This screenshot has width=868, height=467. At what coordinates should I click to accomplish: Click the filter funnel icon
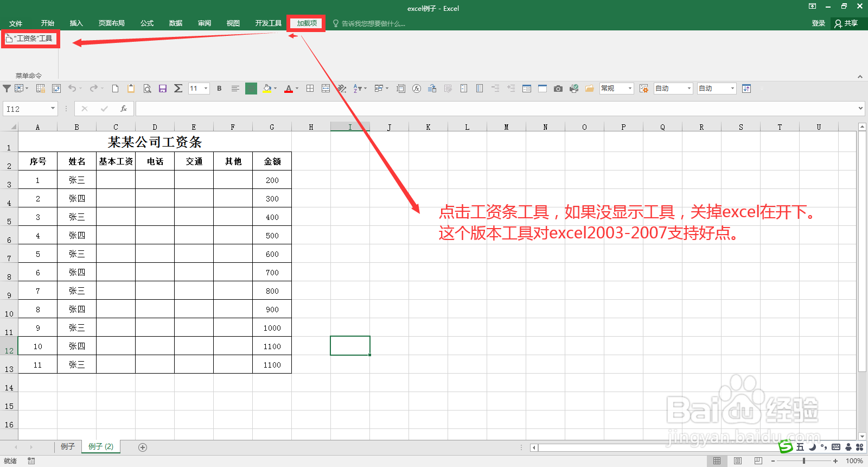pos(7,89)
